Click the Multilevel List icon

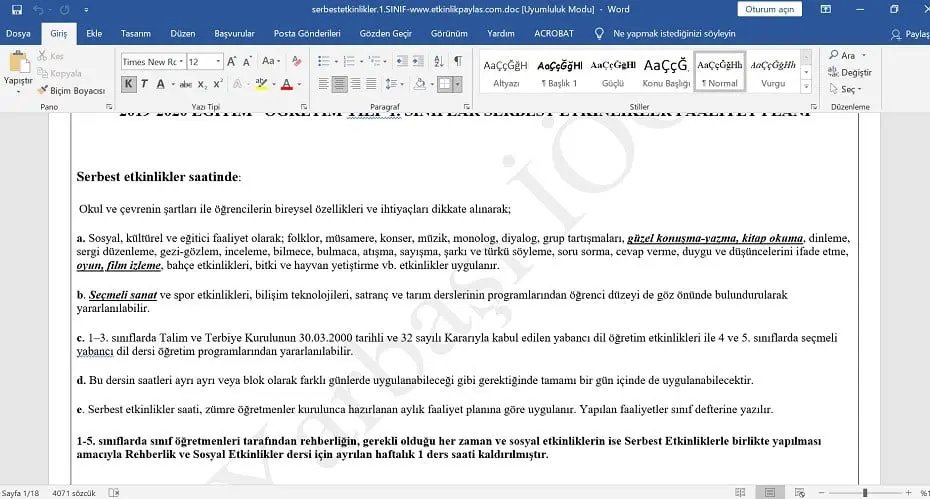[x=374, y=61]
